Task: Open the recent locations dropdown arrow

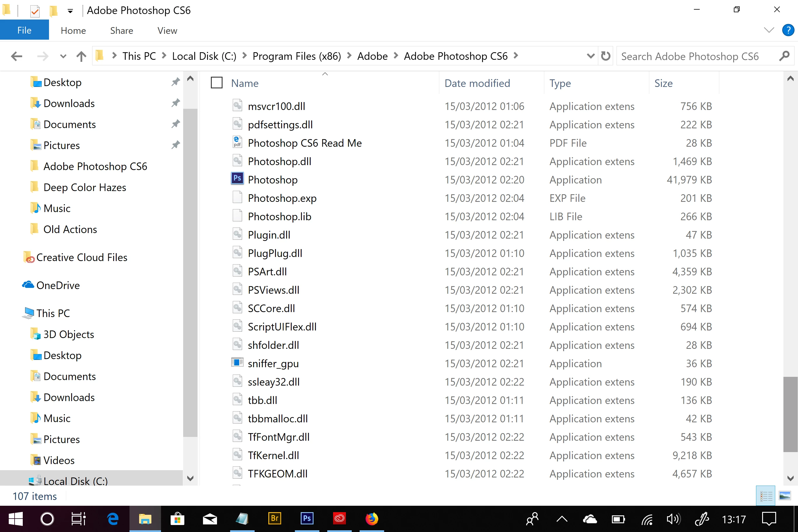Action: click(x=63, y=56)
